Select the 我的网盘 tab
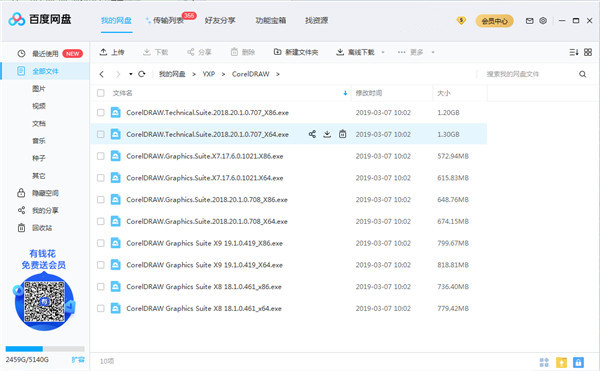Image resolution: width=600 pixels, height=371 pixels. pos(116,20)
